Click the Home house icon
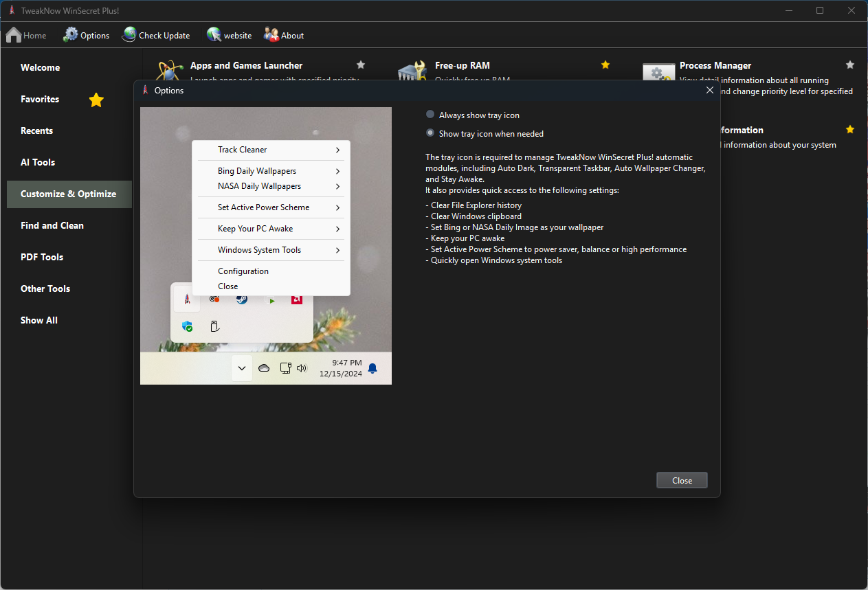This screenshot has width=868, height=590. [x=14, y=35]
